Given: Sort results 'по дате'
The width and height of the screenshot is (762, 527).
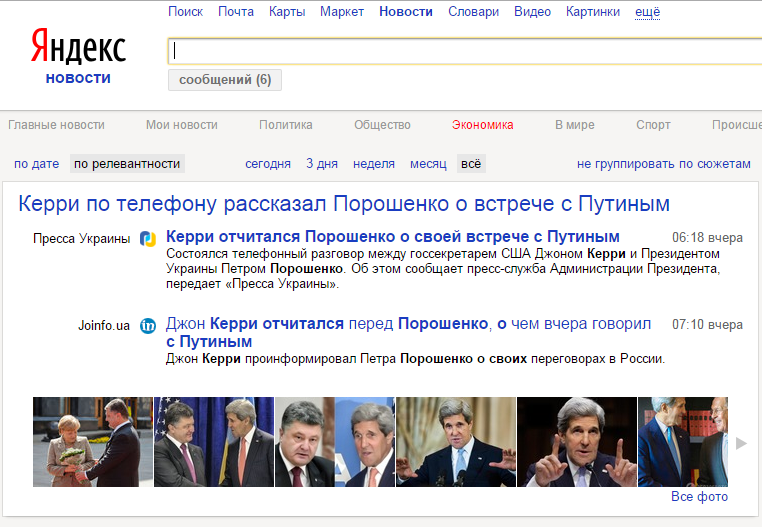Looking at the screenshot, I should coord(37,164).
